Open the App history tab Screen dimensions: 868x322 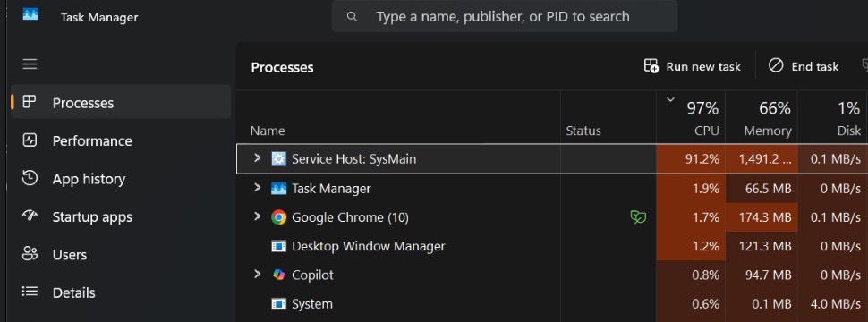[x=121, y=178]
